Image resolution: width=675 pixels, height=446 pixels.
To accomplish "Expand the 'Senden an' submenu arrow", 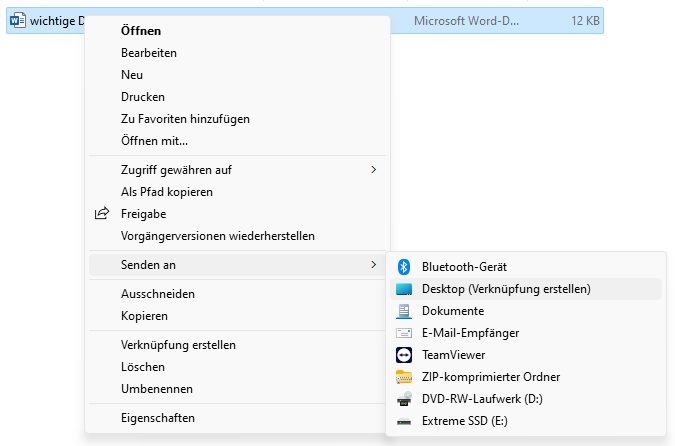I will [373, 265].
